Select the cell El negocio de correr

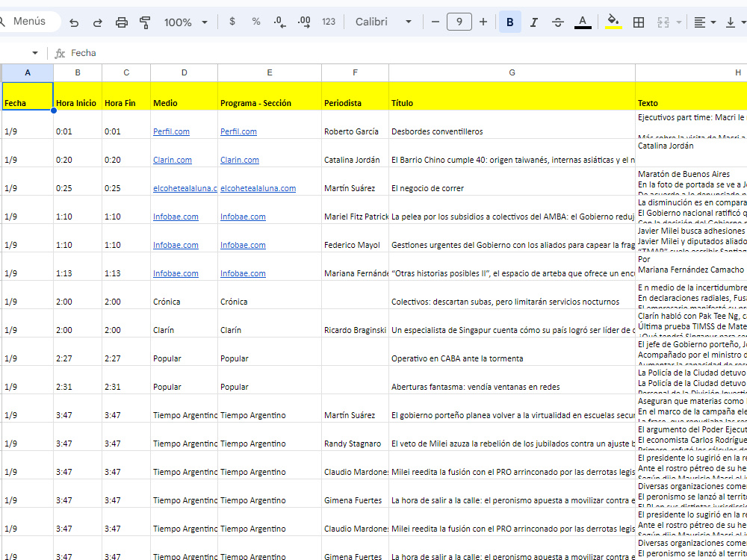point(512,181)
